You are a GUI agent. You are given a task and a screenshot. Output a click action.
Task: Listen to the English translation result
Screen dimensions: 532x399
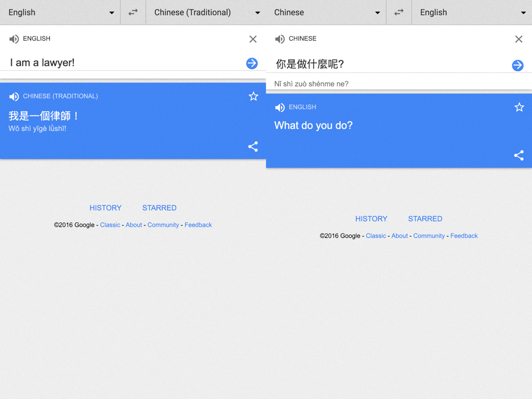click(x=280, y=107)
